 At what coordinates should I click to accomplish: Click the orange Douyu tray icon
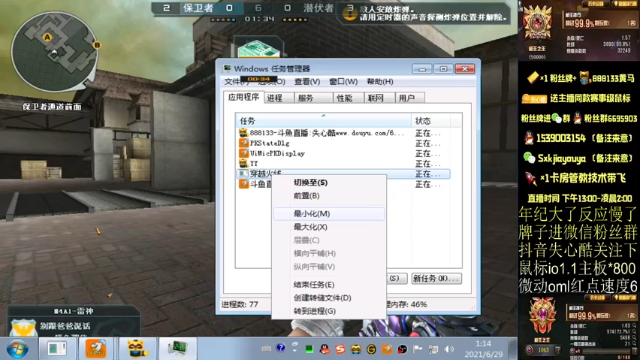(387, 349)
